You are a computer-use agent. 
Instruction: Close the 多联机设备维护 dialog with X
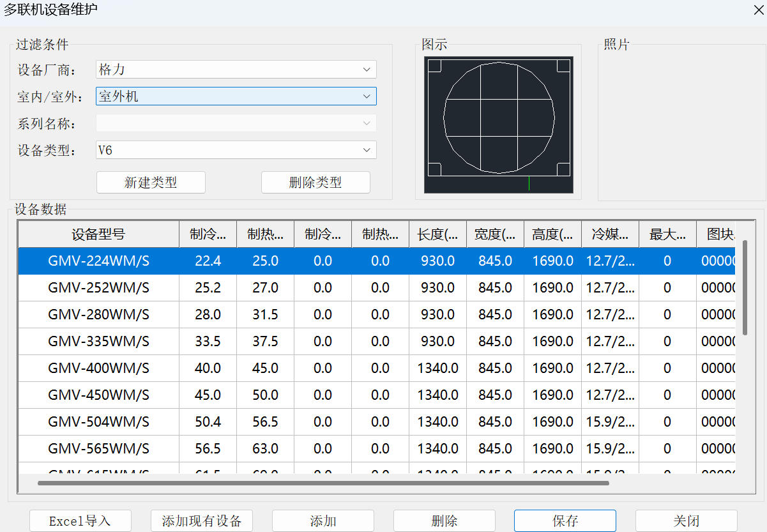tap(758, 10)
